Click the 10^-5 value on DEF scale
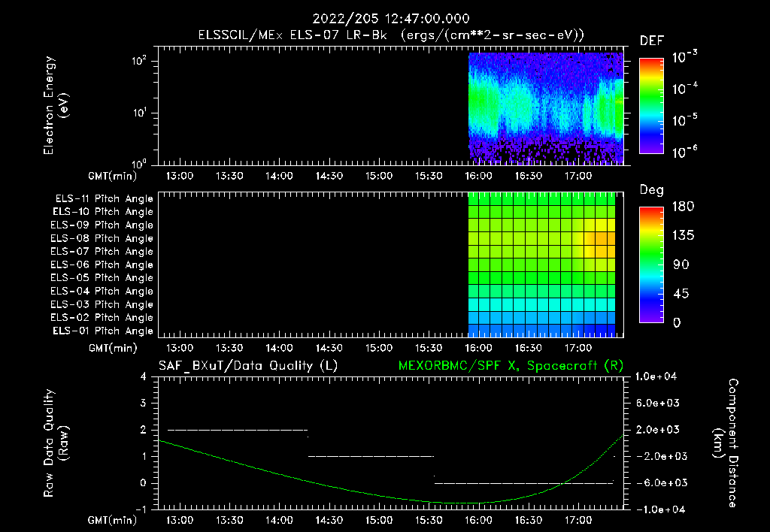The image size is (770, 532). [x=684, y=120]
